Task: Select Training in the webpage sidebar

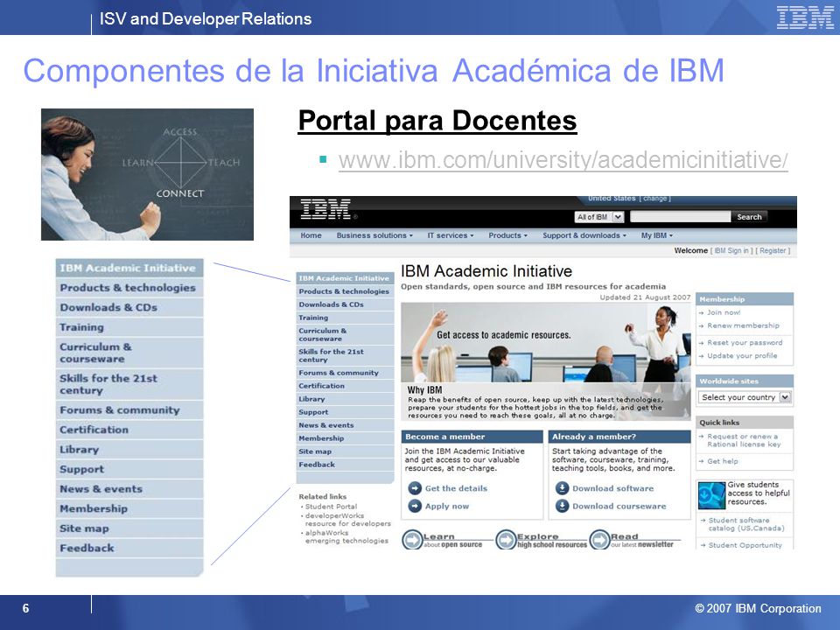Action: coord(344,318)
